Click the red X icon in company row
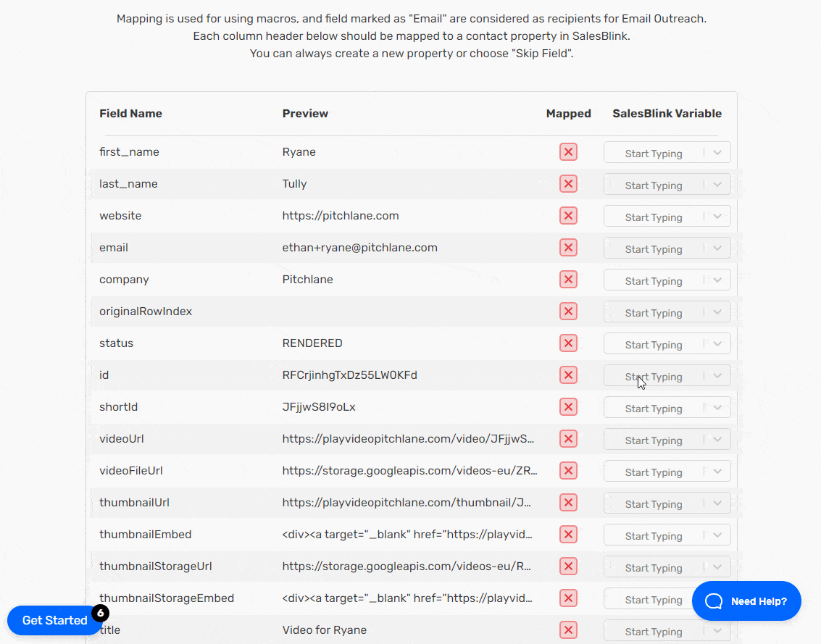Screen dimensions: 821x644 (x=568, y=280)
